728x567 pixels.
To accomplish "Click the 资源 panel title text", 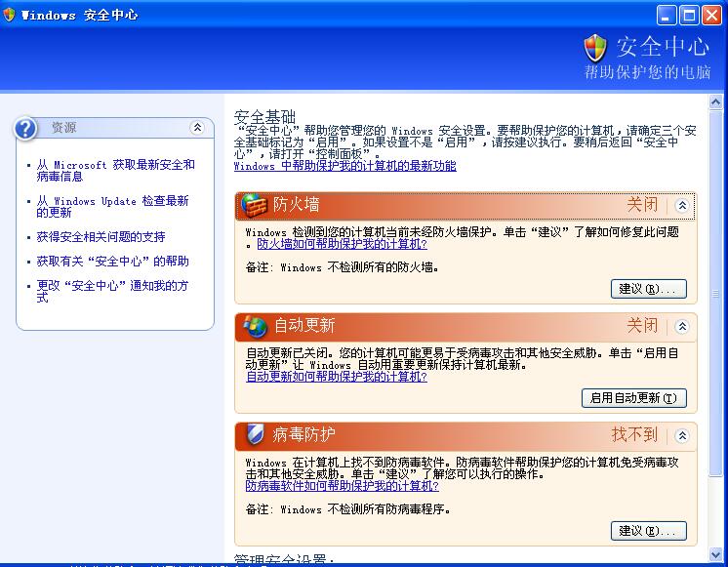I will (x=64, y=127).
